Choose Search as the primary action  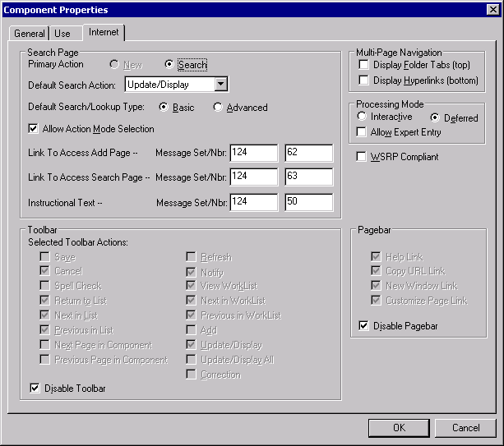[169, 64]
